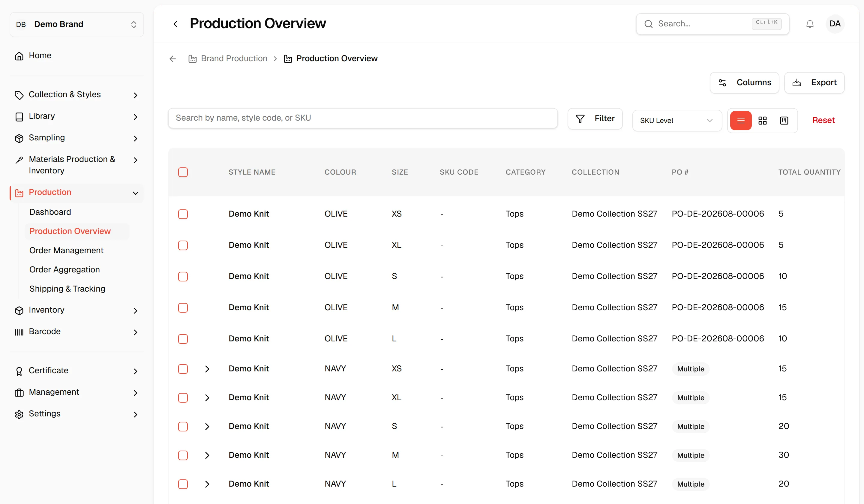This screenshot has width=864, height=504.
Task: Click the global Search box with Ctrl+K
Action: [x=712, y=24]
